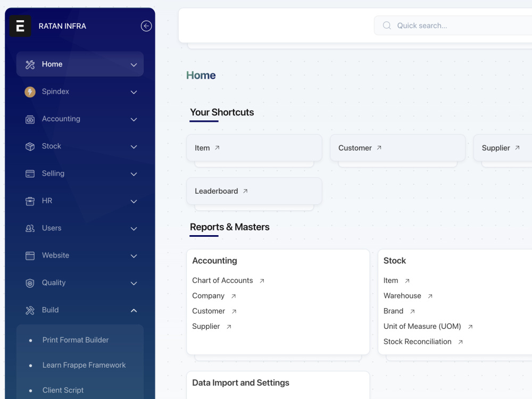Click the Website browser icon in sidebar

point(30,256)
